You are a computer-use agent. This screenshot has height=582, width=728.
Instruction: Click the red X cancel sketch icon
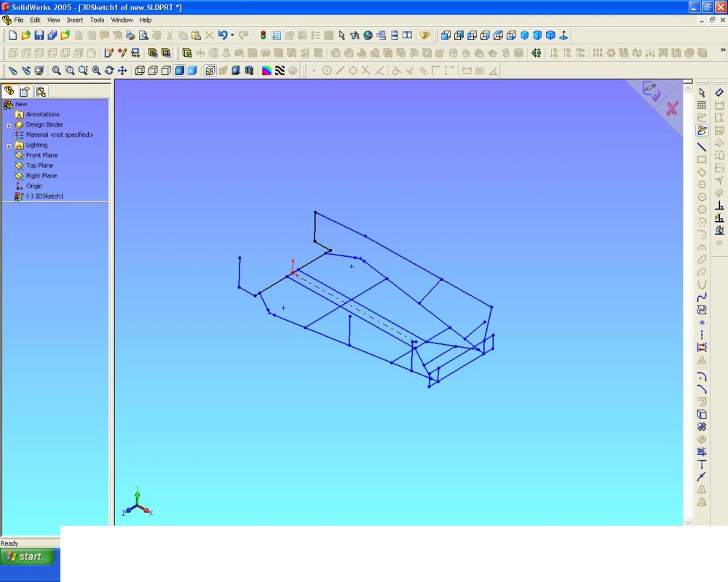tap(672, 108)
